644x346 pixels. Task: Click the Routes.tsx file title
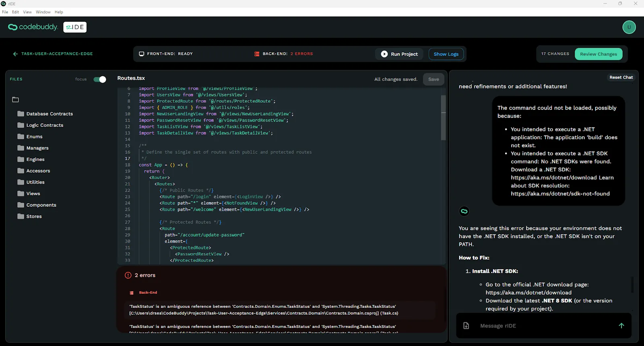coord(131,78)
